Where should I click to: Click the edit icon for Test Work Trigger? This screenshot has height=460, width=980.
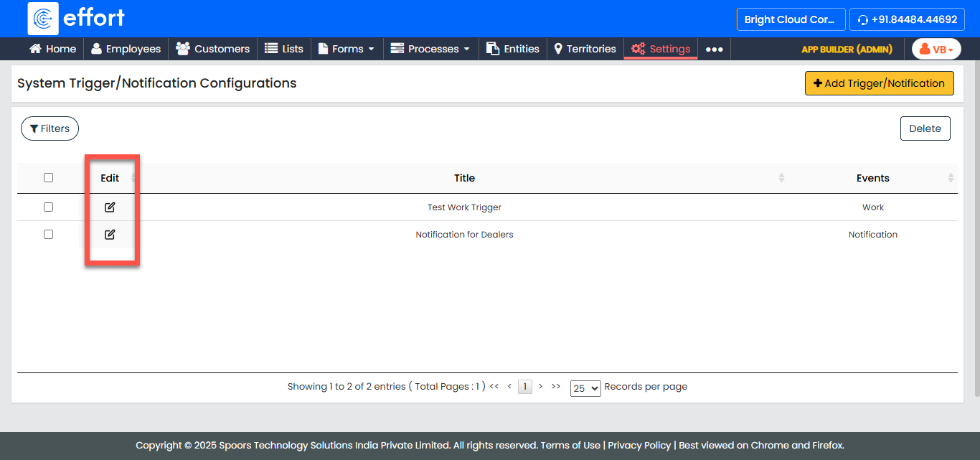click(110, 207)
